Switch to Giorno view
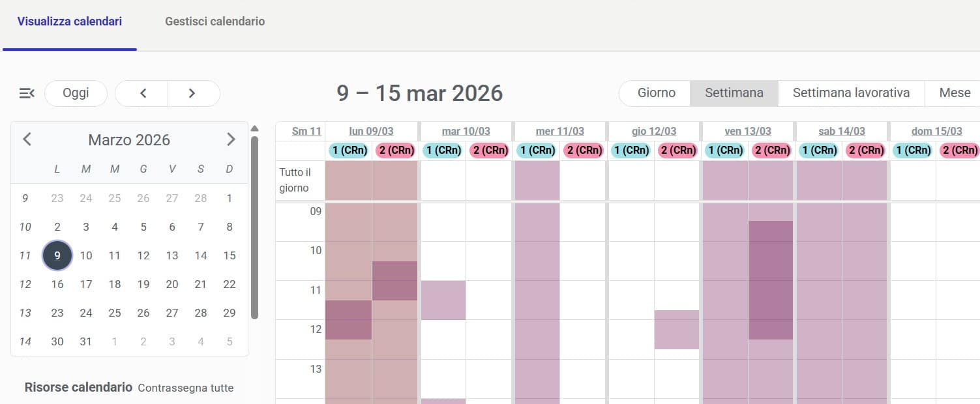 [656, 93]
